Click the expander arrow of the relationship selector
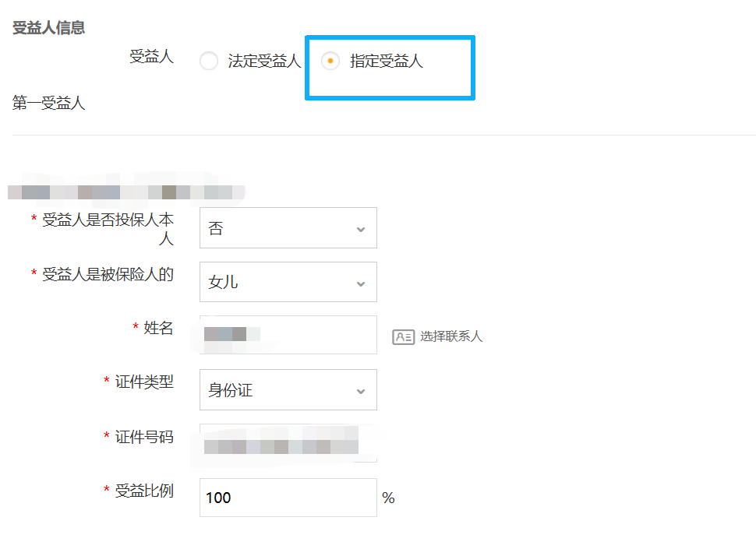 click(x=360, y=282)
